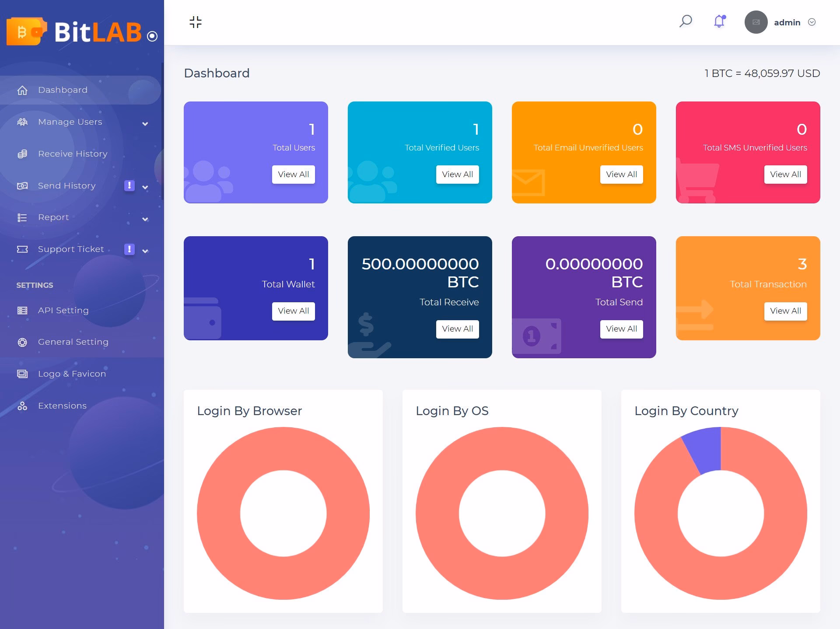
Task: Click the admin avatar image
Action: (756, 22)
